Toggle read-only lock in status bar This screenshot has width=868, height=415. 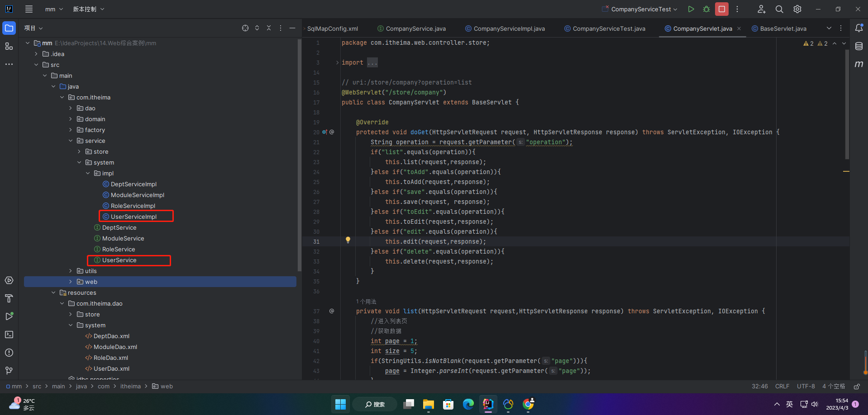857,387
